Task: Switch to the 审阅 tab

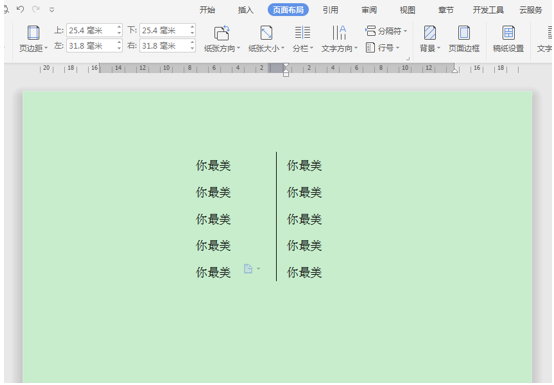Action: (x=369, y=10)
